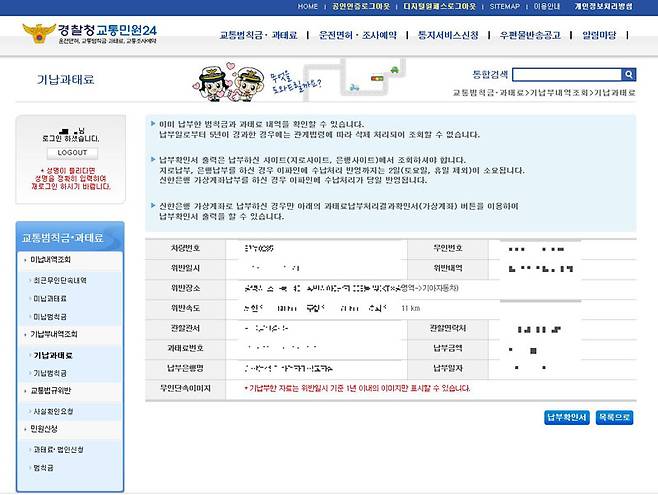Click the 관할연락처 table label

pos(448,328)
